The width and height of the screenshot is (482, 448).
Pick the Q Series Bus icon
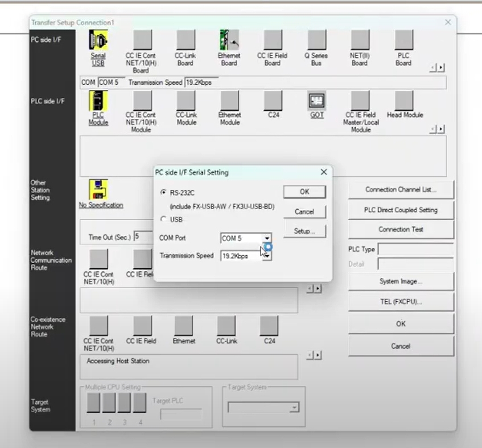pos(316,40)
